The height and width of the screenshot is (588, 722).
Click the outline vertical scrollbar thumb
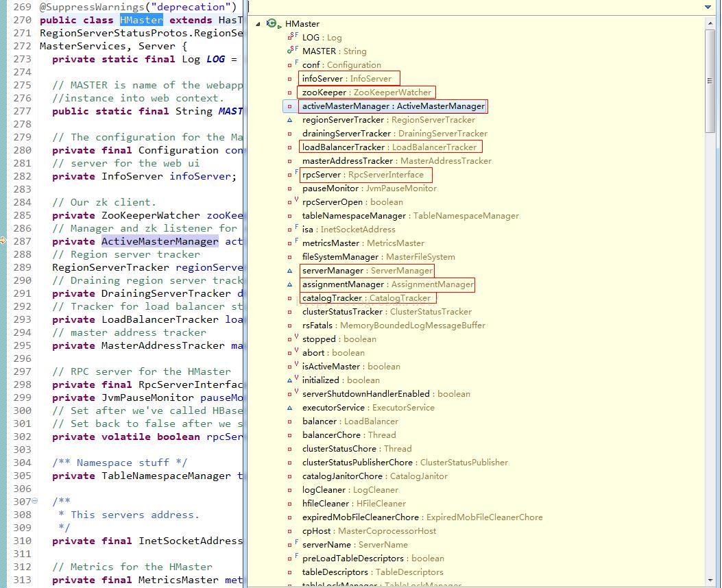710,81
